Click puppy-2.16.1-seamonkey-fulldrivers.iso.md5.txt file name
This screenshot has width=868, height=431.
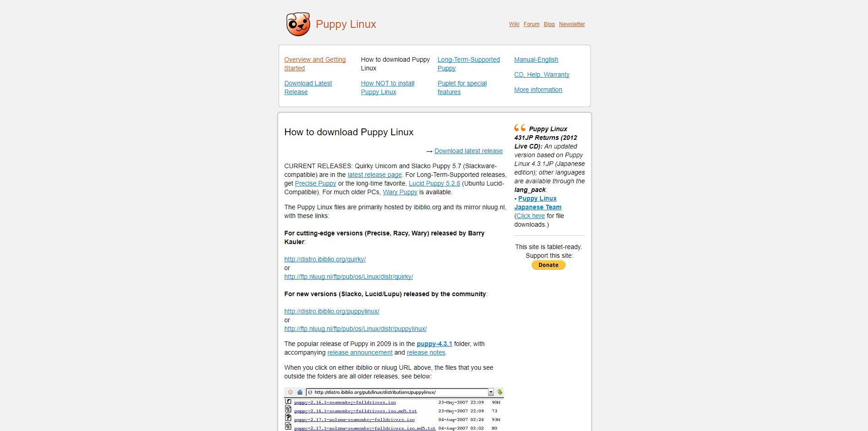pos(356,411)
